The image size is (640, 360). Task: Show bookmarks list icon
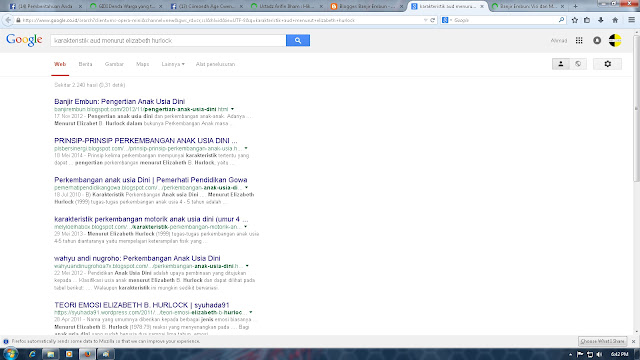[587, 20]
